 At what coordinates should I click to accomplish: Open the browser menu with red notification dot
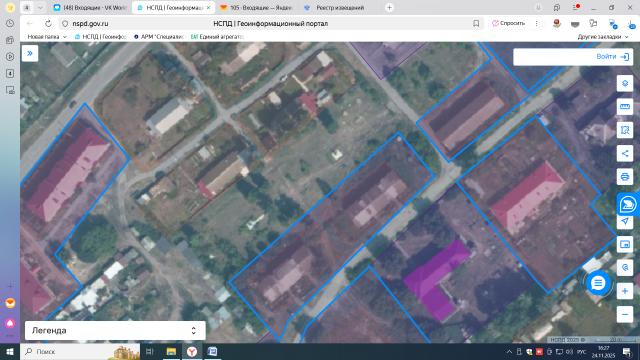pyautogui.click(x=576, y=8)
